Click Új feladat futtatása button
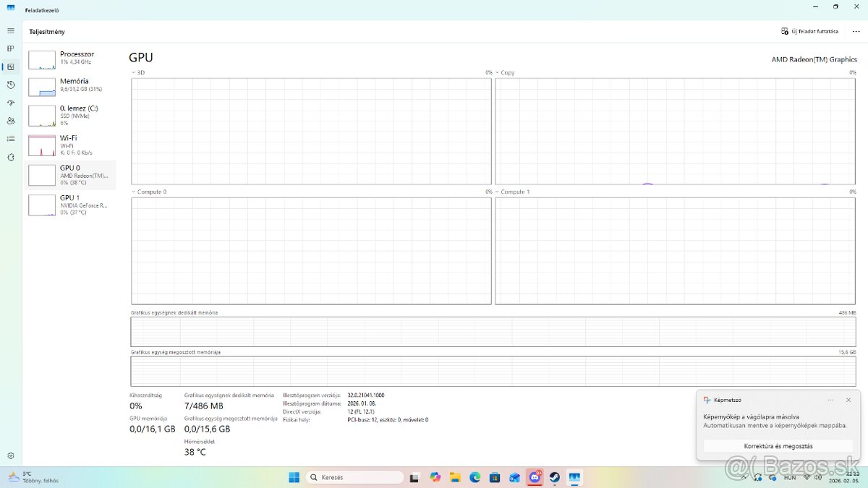 click(x=810, y=32)
